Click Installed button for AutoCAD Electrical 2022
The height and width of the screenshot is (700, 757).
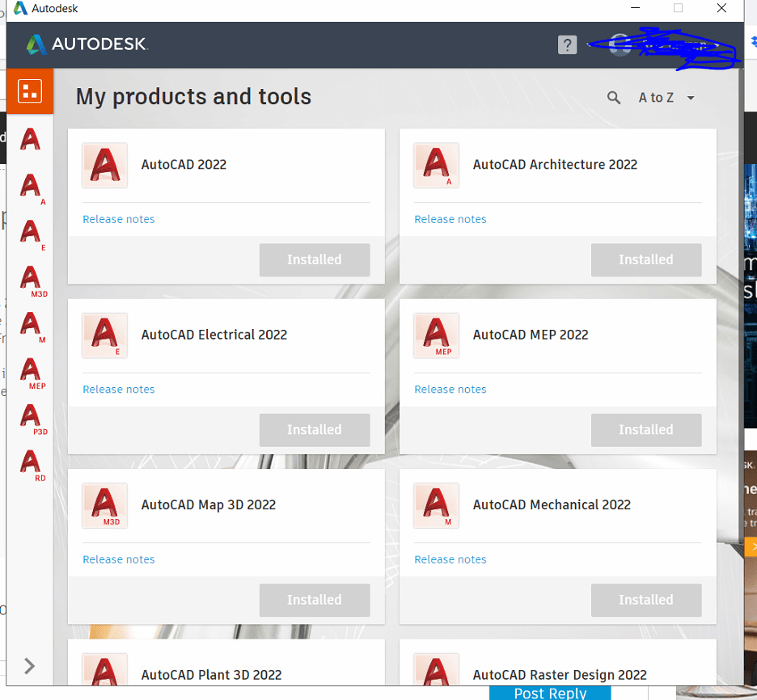coord(315,430)
